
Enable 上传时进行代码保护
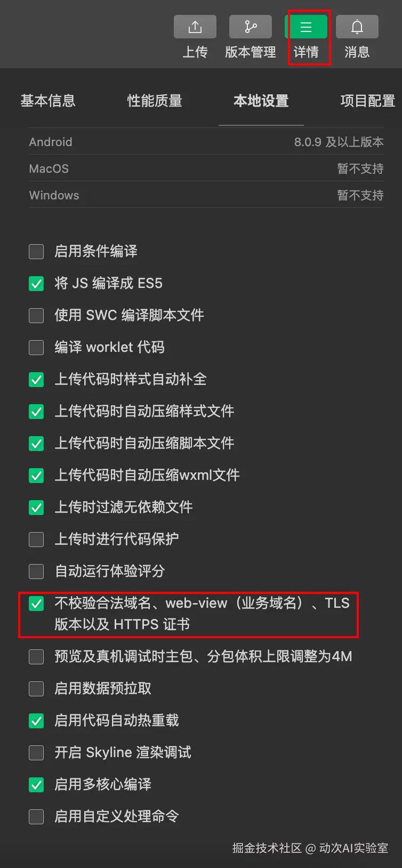click(36, 539)
